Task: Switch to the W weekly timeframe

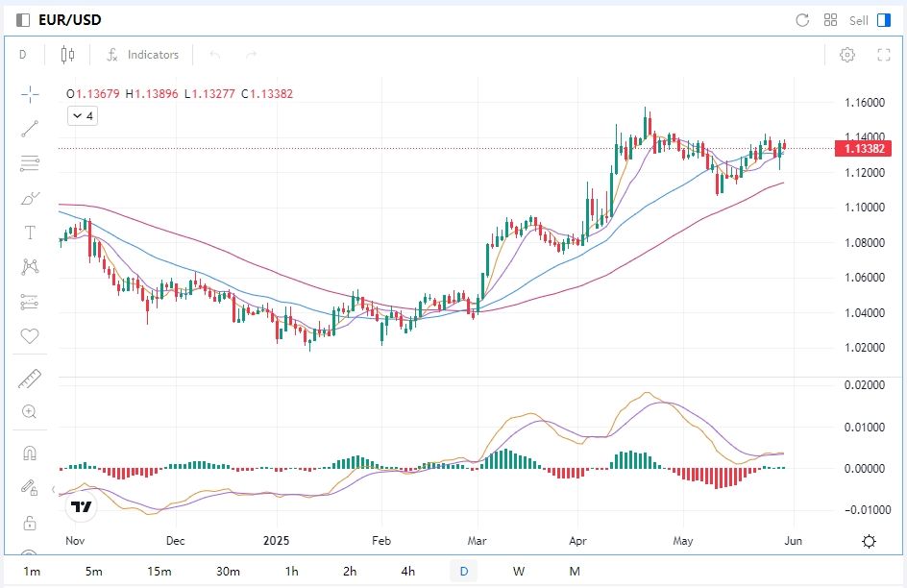Action: (x=519, y=572)
